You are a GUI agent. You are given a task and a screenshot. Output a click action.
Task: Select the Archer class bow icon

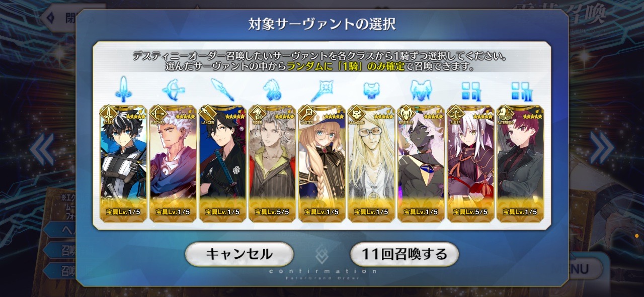point(172,90)
